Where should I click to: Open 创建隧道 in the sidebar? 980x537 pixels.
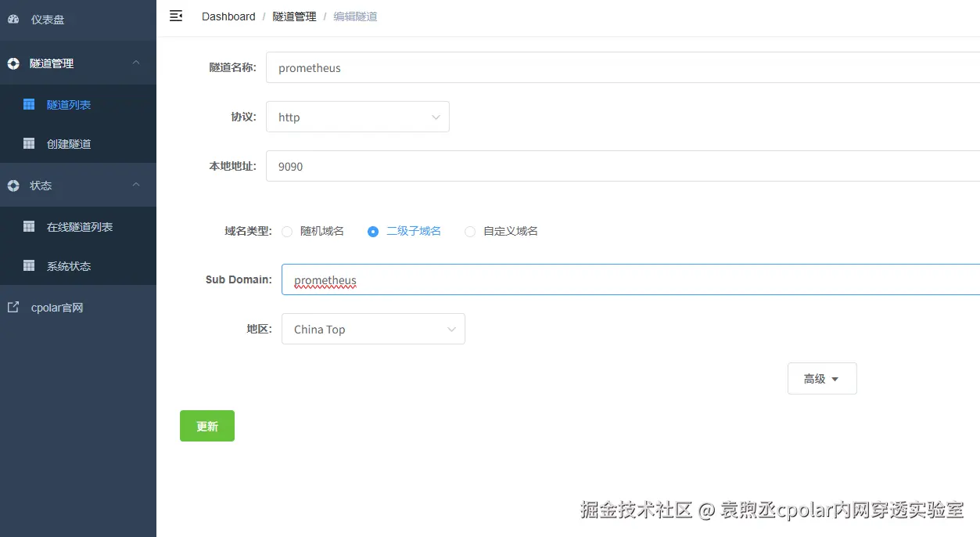[78, 143]
